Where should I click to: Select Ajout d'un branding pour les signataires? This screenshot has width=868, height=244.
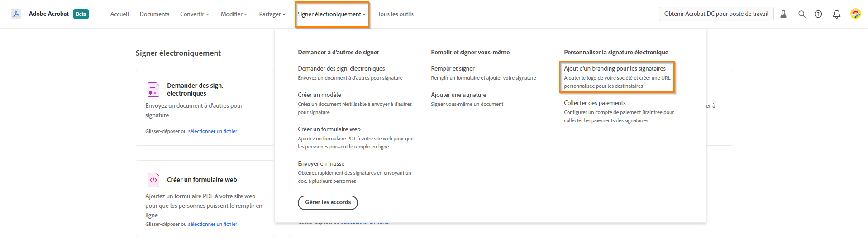click(615, 69)
